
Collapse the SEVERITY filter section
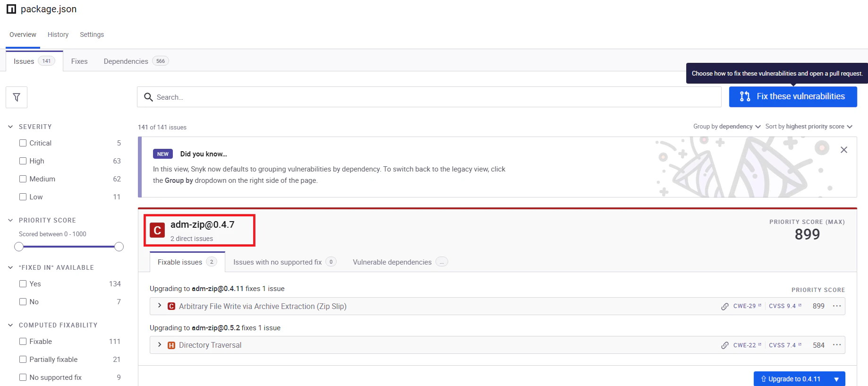(x=10, y=127)
